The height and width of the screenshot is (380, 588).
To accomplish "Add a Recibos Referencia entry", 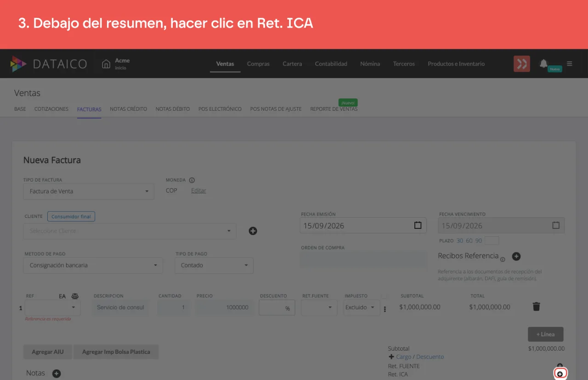I will 516,256.
